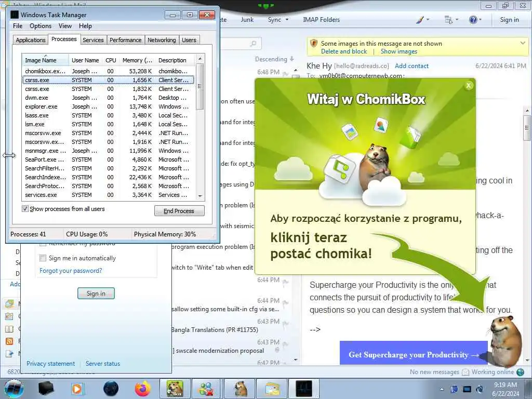The height and width of the screenshot is (399, 532).
Task: Open Task Manager Options menu
Action: click(41, 26)
